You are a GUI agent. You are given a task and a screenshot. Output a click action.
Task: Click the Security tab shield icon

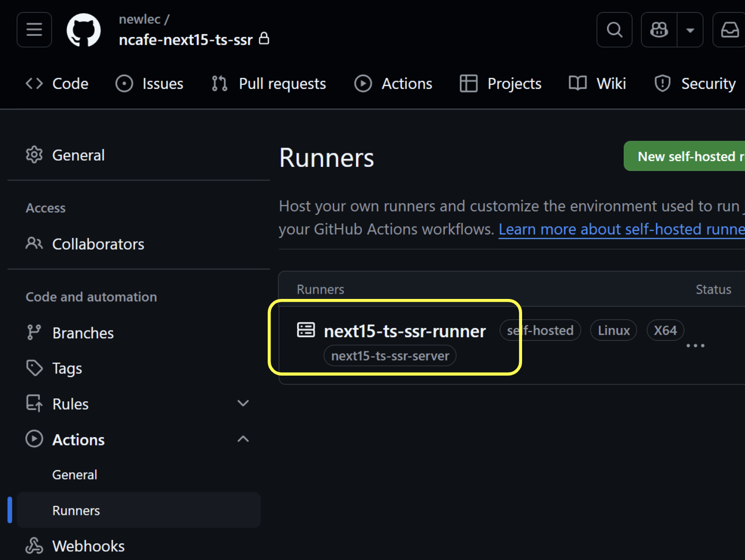[x=663, y=83]
